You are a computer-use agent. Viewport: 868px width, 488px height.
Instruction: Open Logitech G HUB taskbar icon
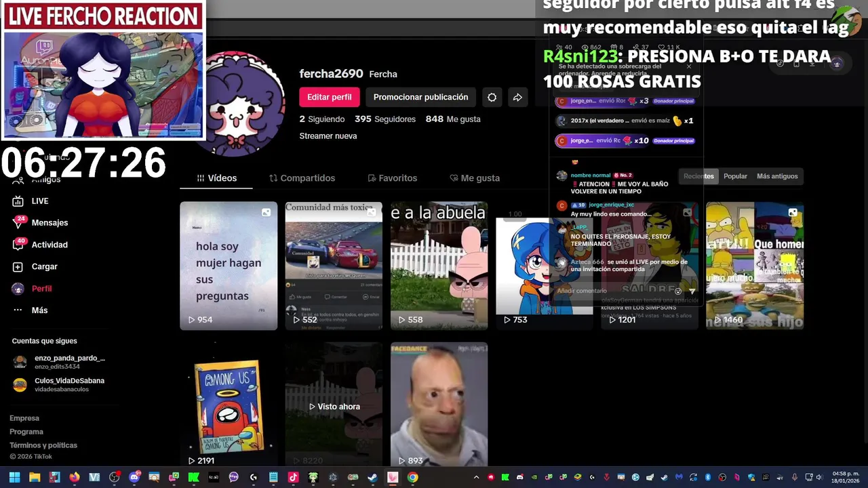coord(253,477)
